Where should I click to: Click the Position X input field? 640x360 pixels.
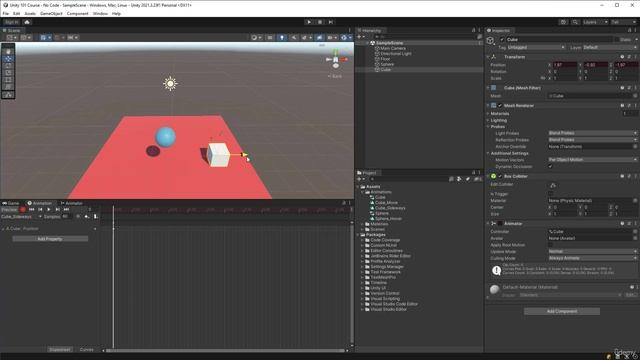click(565, 65)
